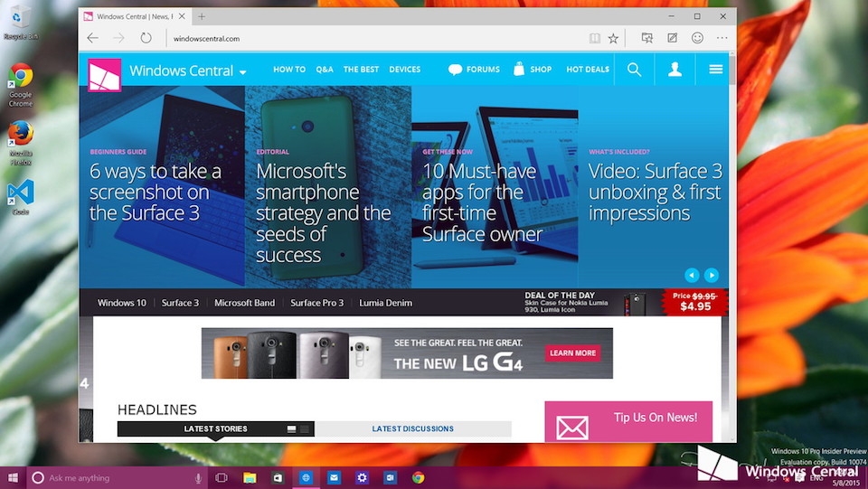The image size is (868, 489).
Task: Send feedback via the smiley icon
Action: pyautogui.click(x=697, y=38)
